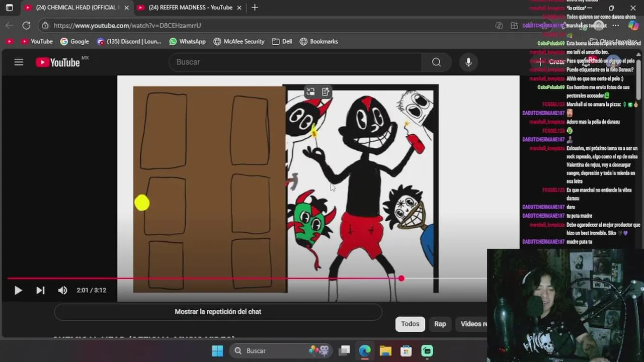Click the Crear button on YouTube
This screenshot has height=362, width=644.
pos(552,62)
